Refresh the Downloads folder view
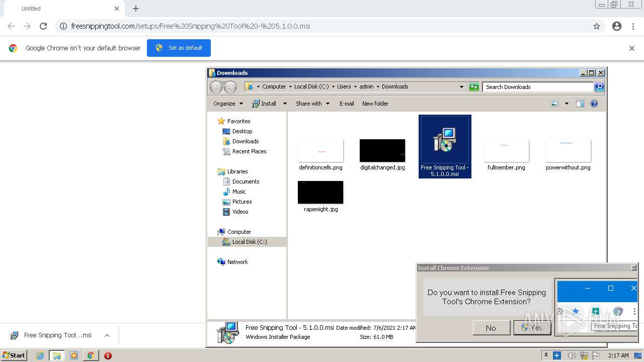Screen dimensions: 644x362 (x=474, y=87)
